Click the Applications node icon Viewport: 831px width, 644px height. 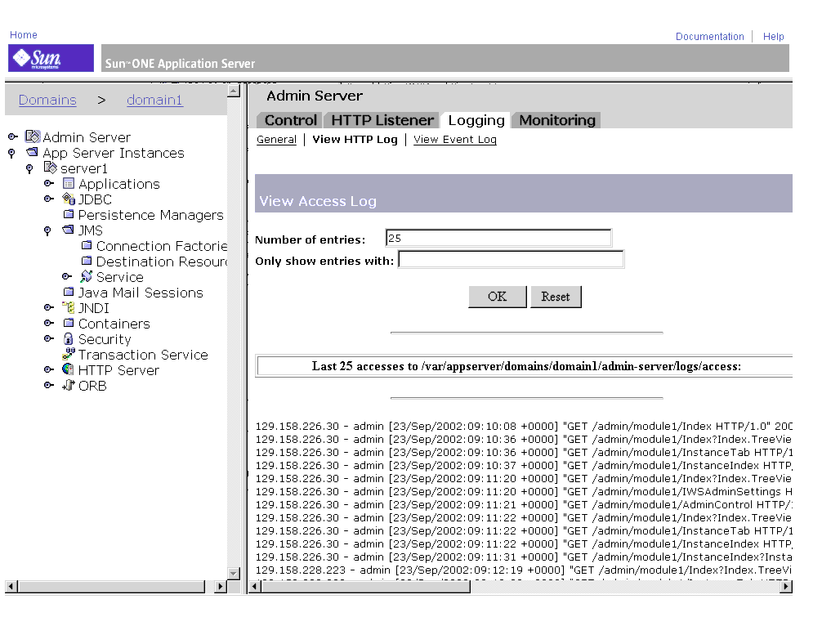pos(69,183)
